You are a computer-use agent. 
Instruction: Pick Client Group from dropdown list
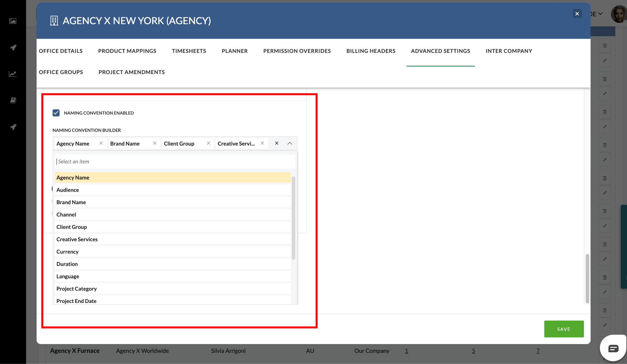pos(173,227)
